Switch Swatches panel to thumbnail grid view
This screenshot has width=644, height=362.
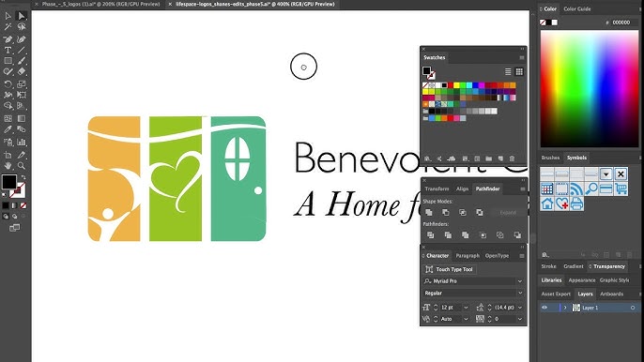tap(519, 72)
